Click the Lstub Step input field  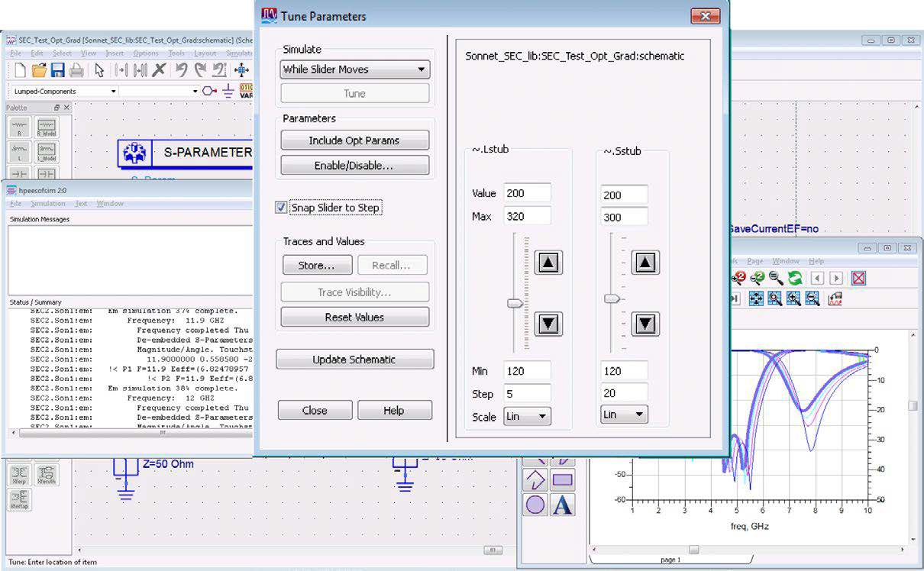527,394
